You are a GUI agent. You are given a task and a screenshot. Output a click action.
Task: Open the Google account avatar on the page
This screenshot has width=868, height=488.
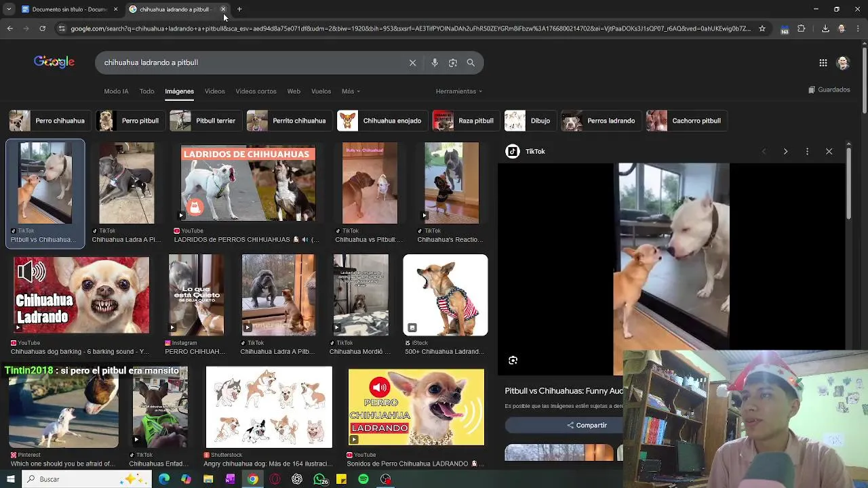point(843,63)
